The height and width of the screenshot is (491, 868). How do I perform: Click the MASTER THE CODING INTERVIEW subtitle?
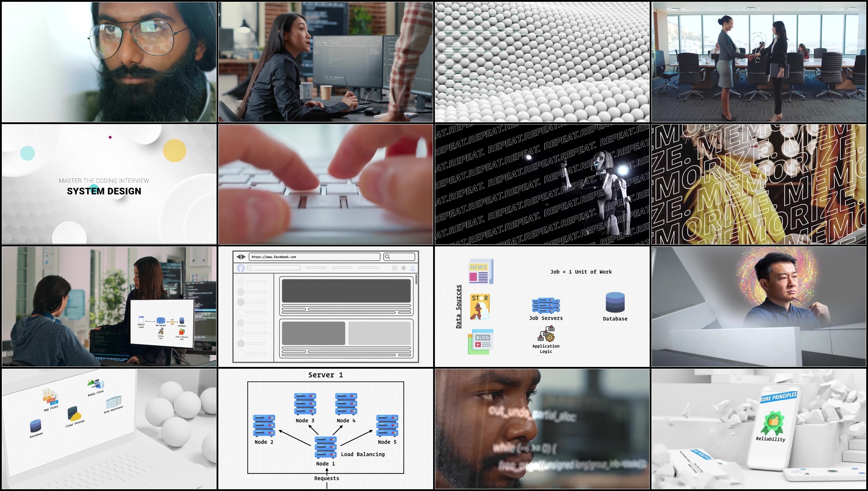click(104, 181)
